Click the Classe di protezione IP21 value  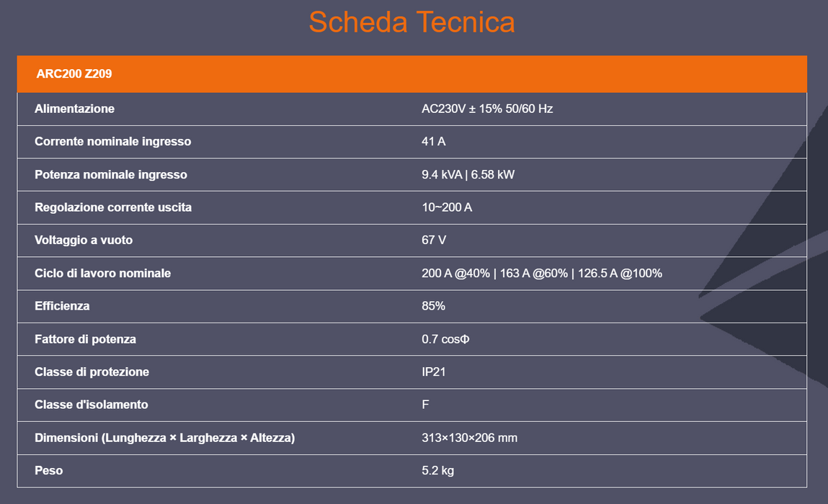click(434, 372)
